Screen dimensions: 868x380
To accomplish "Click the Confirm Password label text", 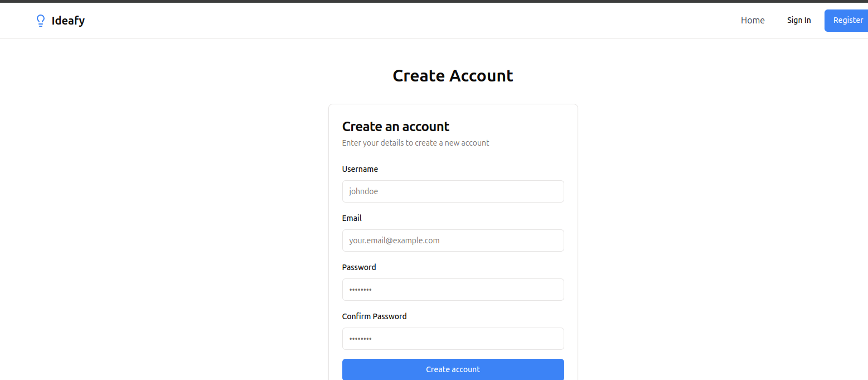I will click(x=374, y=316).
